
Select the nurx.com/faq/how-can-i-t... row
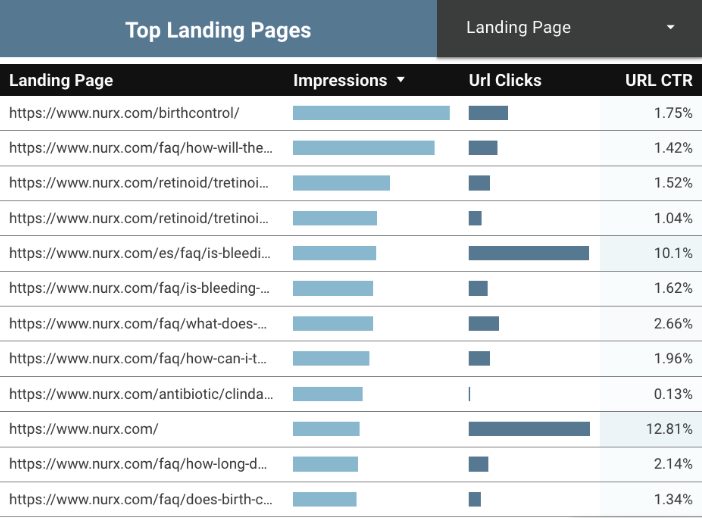tap(138, 358)
